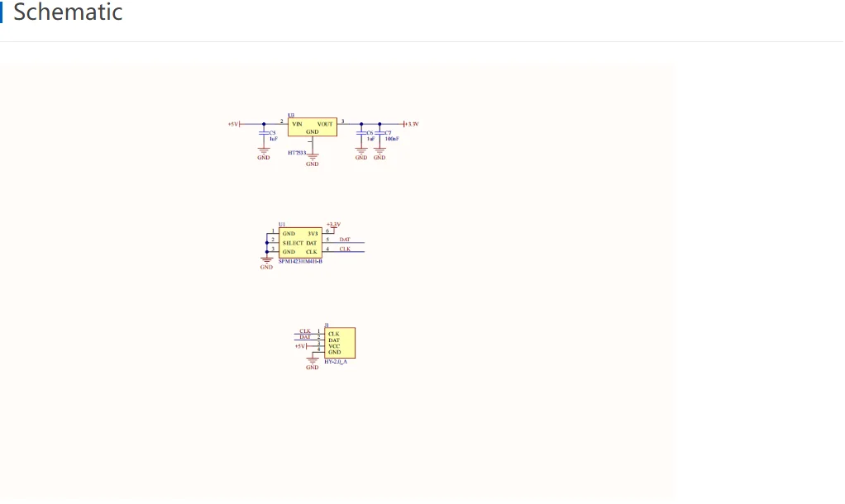Click the +5V input label of the regulator
Image resolution: width=845 pixels, height=504 pixels.
(x=233, y=124)
